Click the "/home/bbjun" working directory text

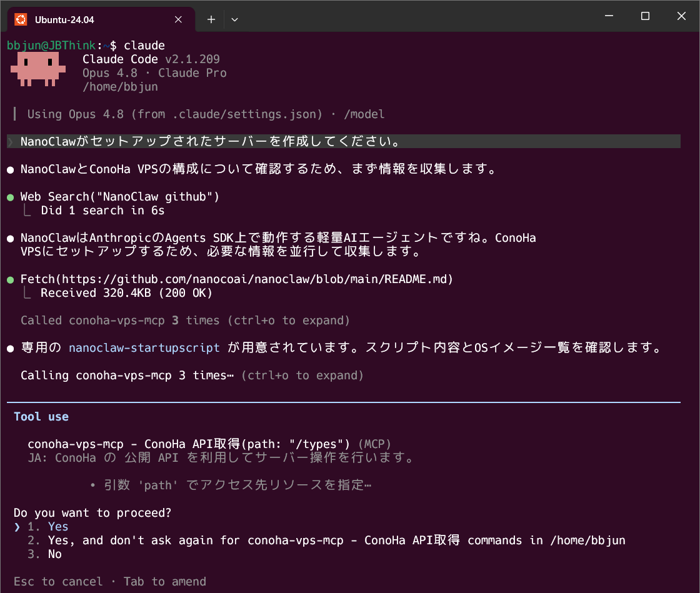[120, 87]
